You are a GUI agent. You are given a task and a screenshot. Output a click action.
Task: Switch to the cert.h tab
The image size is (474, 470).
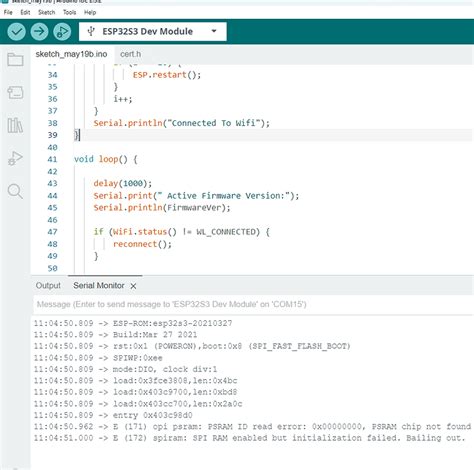tap(130, 54)
